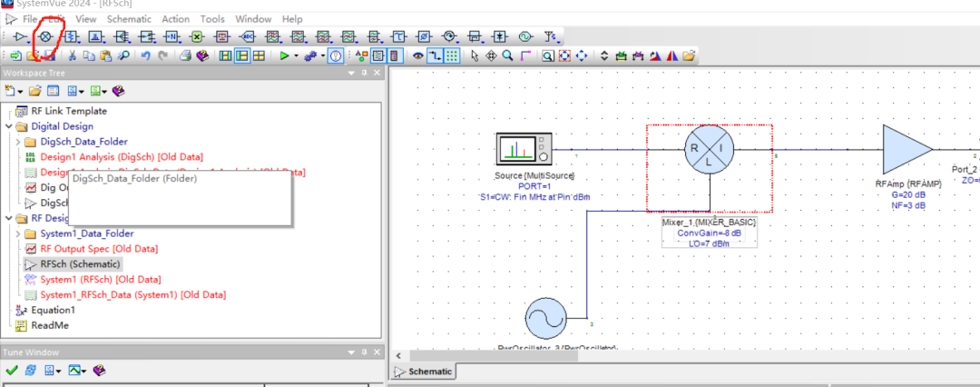This screenshot has height=387, width=980.
Task: Print using the printer icon
Action: 185,55
